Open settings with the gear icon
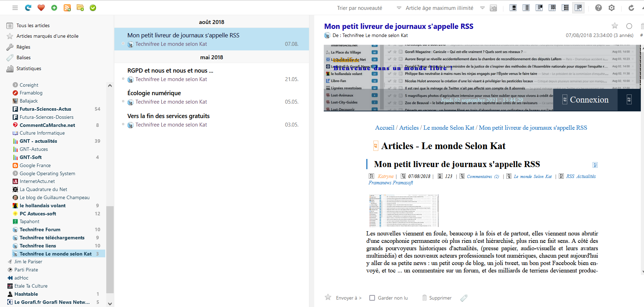The image size is (644, 307). tap(612, 8)
